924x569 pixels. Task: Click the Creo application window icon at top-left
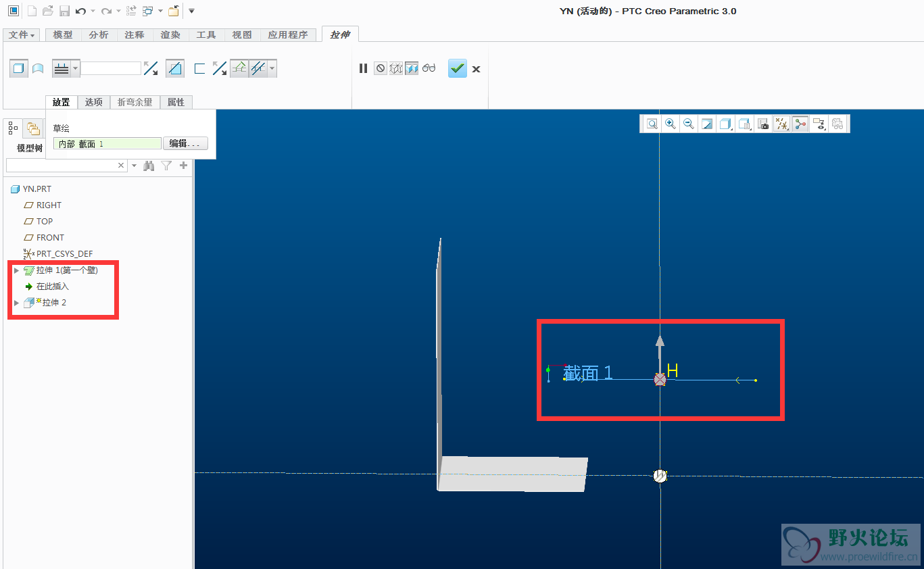point(14,11)
